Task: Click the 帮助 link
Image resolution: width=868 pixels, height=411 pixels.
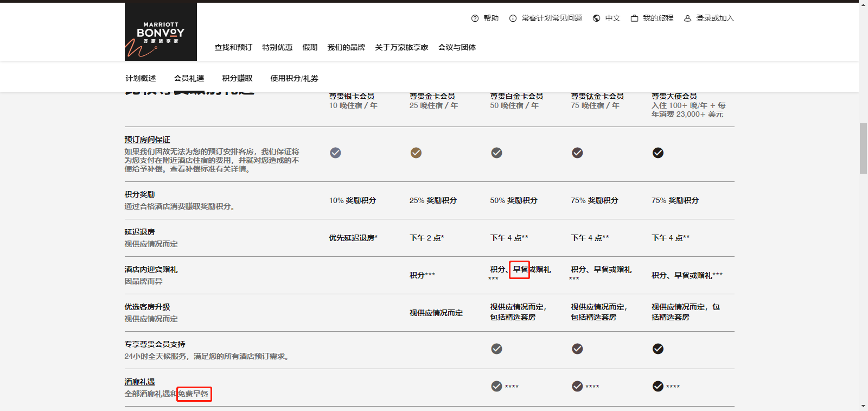Action: pyautogui.click(x=492, y=18)
